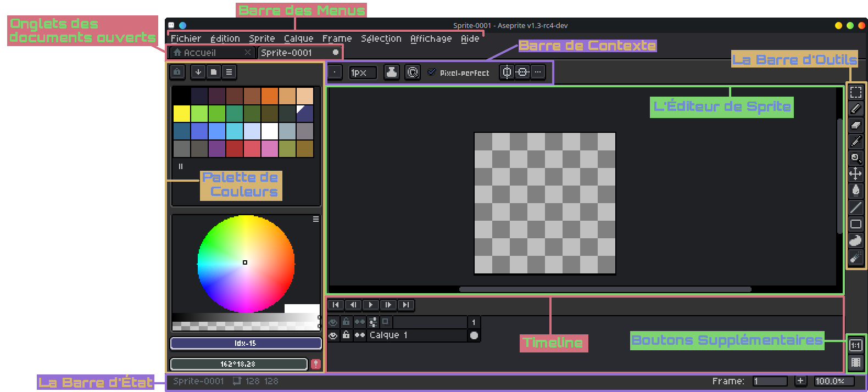868x392 pixels.
Task: Select the Zoom magnifier tool
Action: point(855,158)
